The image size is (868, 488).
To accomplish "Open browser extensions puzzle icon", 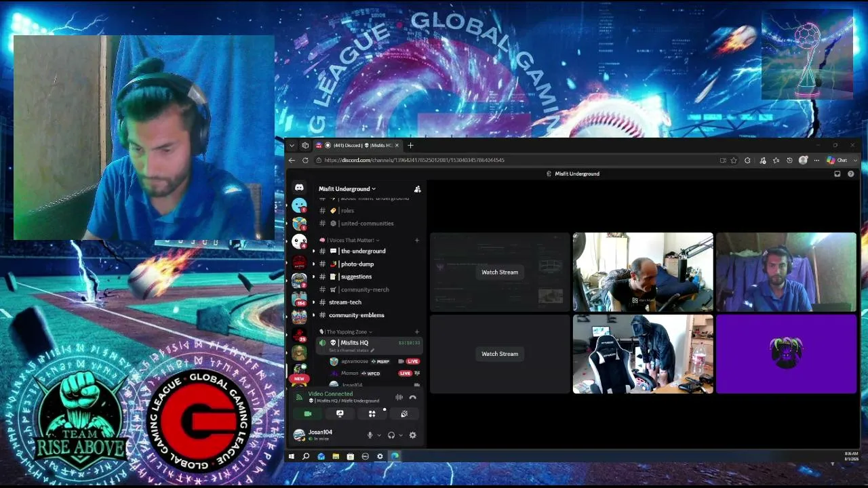I will [x=747, y=160].
